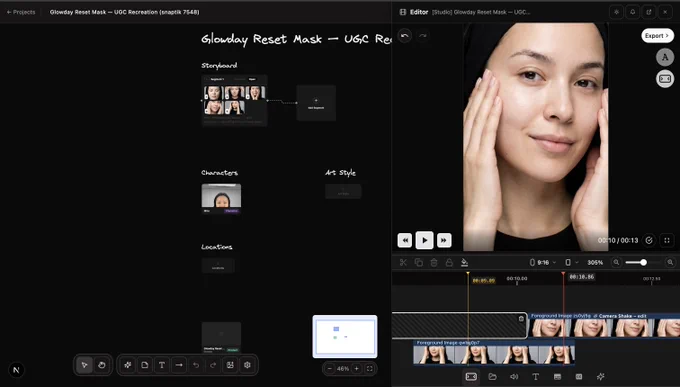Viewport: 680px width, 387px height.
Task: Redo last canvas action
Action: 213,365
